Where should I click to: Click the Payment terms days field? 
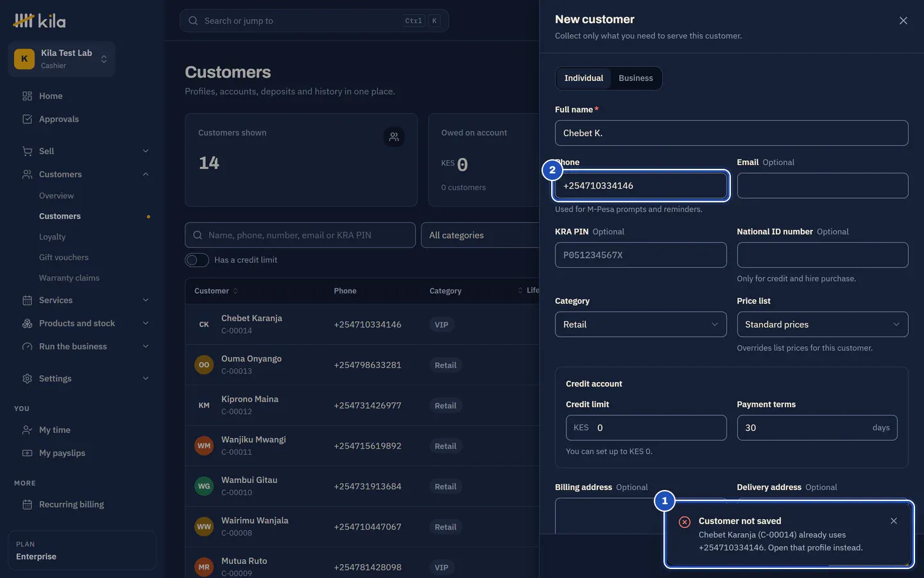click(817, 428)
